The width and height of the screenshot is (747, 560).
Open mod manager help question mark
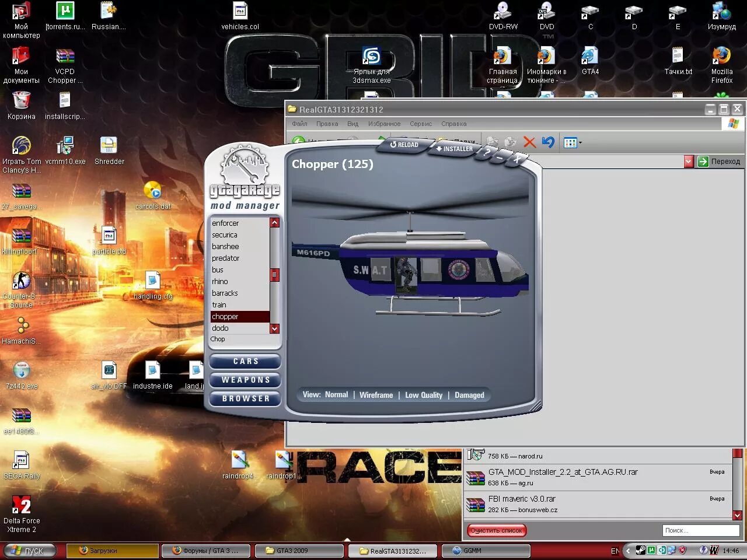point(487,152)
